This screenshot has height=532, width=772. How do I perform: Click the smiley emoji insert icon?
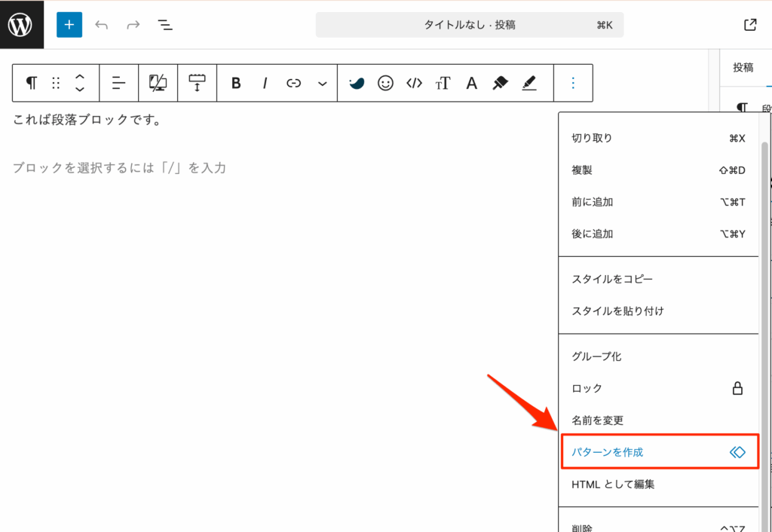pos(385,83)
